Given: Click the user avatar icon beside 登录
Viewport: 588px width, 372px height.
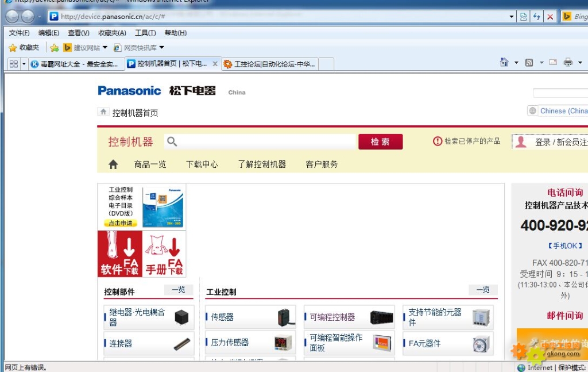Looking at the screenshot, I should click(521, 142).
